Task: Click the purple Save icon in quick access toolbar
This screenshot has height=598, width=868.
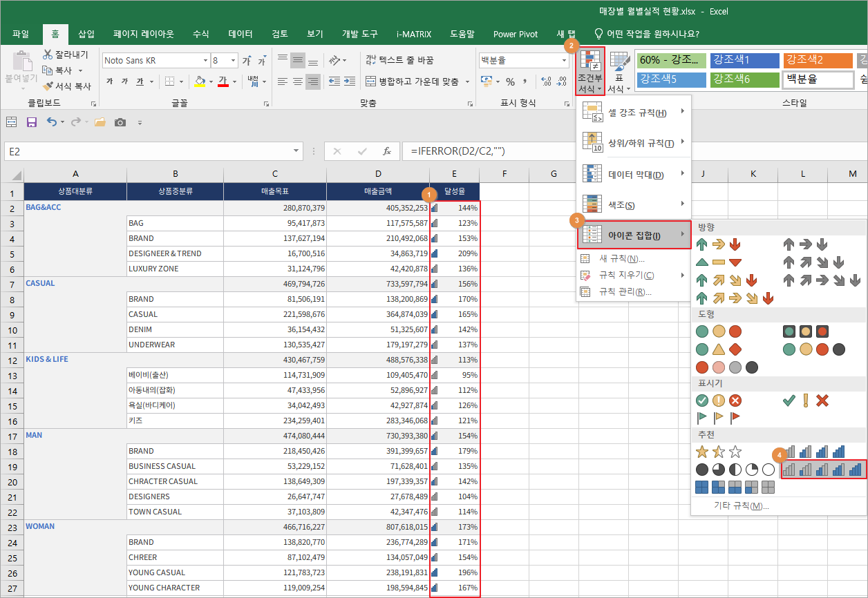Action: coord(31,122)
